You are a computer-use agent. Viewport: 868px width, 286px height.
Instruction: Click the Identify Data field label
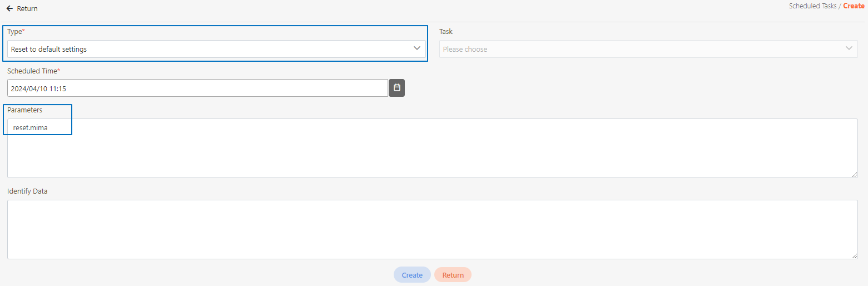tap(27, 191)
